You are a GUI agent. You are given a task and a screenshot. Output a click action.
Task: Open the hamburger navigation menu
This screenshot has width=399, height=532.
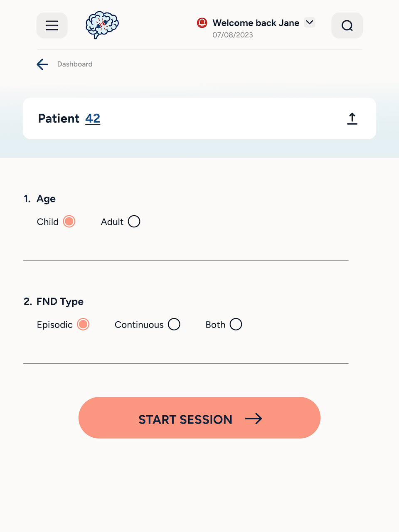[x=52, y=26]
